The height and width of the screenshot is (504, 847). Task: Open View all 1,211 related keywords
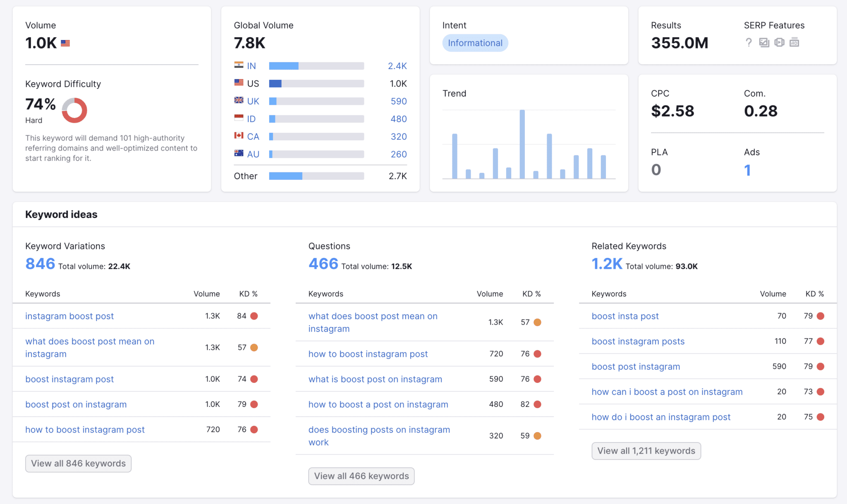pyautogui.click(x=646, y=451)
